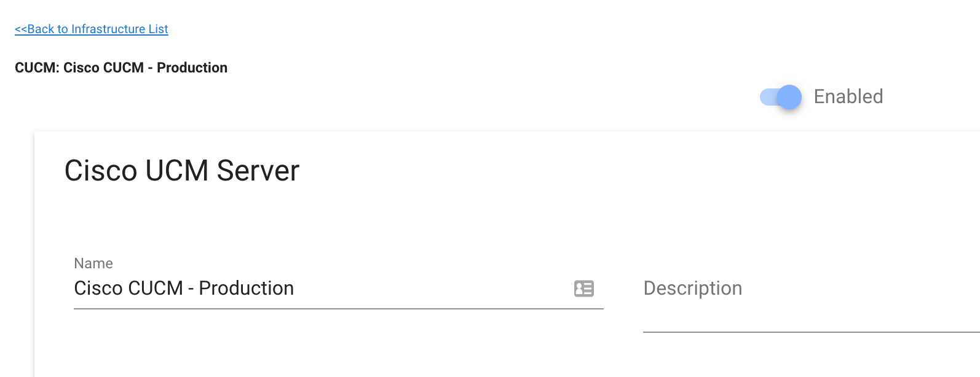Click the double arrows in the Back link
Viewport: 980px width, 377px height.
point(21,29)
